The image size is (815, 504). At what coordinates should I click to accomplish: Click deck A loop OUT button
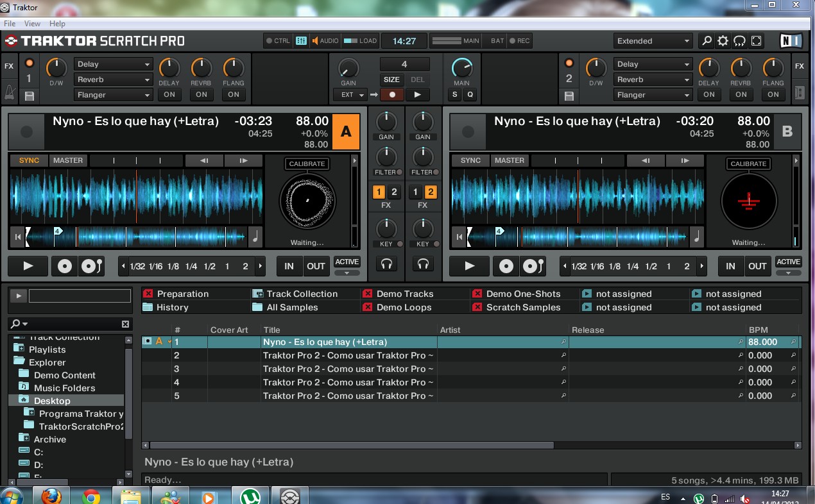click(x=316, y=266)
